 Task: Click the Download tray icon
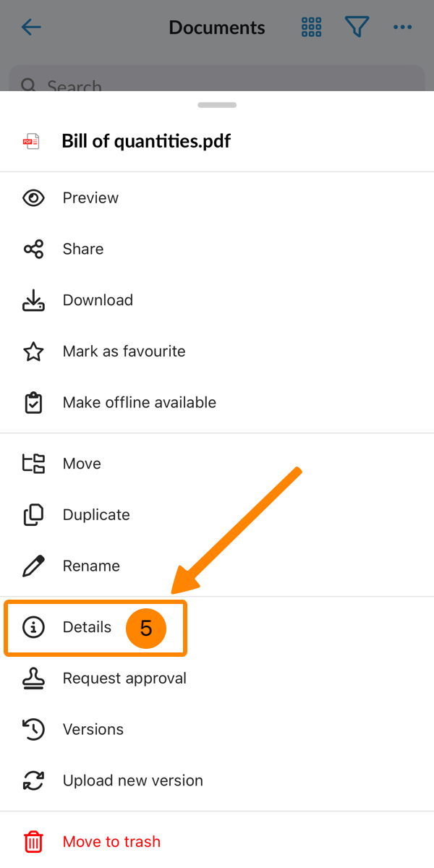pyautogui.click(x=33, y=300)
